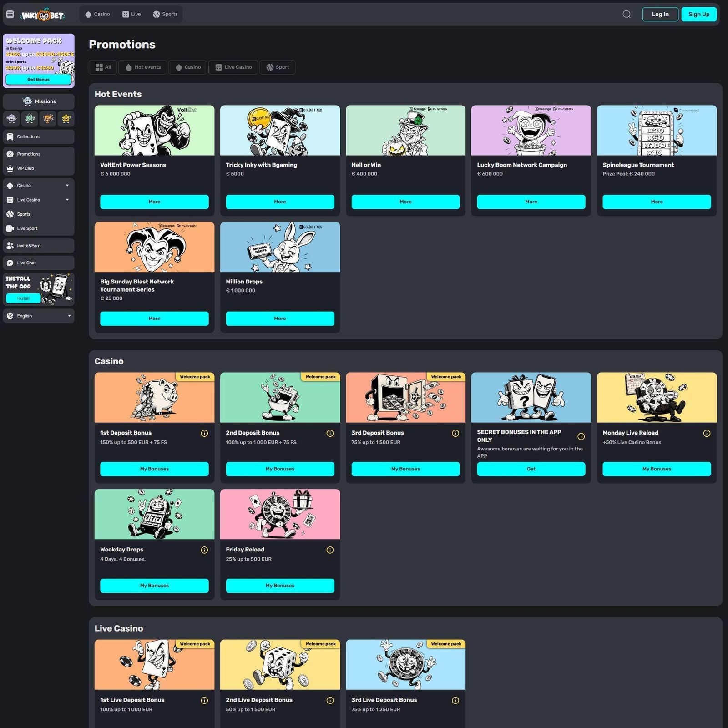Open info icon for 2nd Deposit Bonus
Screen dimensions: 728x728
pyautogui.click(x=330, y=433)
